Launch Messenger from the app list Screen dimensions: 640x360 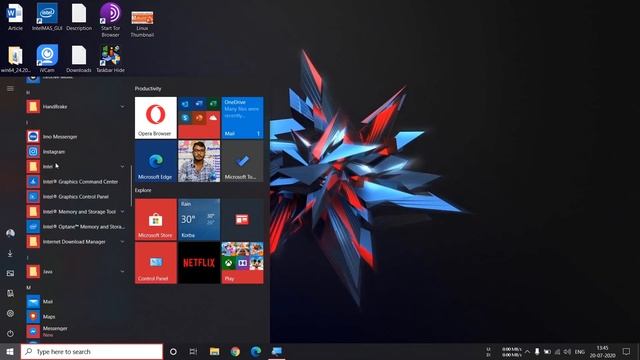click(76, 331)
